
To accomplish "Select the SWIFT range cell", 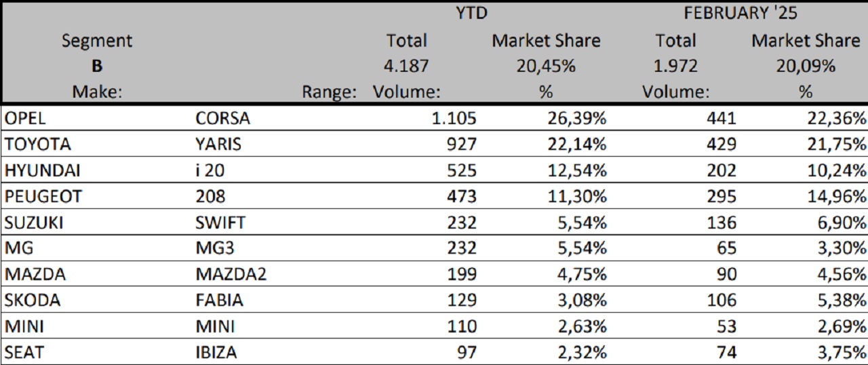I will (220, 222).
